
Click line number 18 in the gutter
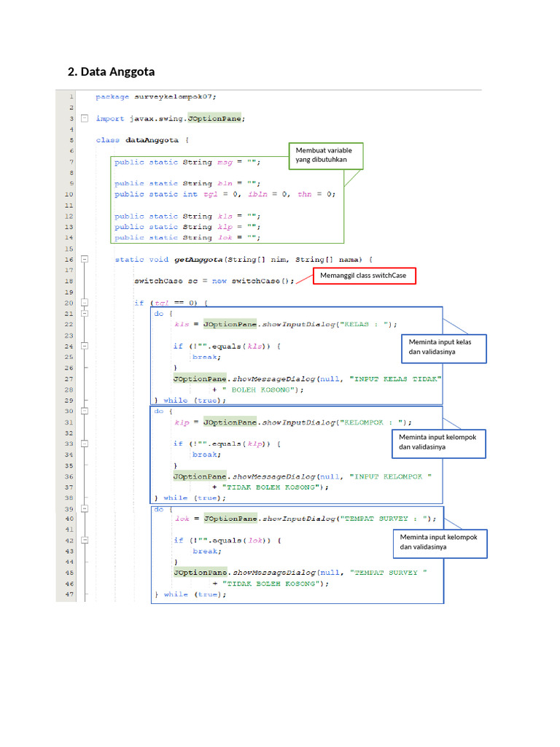pyautogui.click(x=69, y=281)
